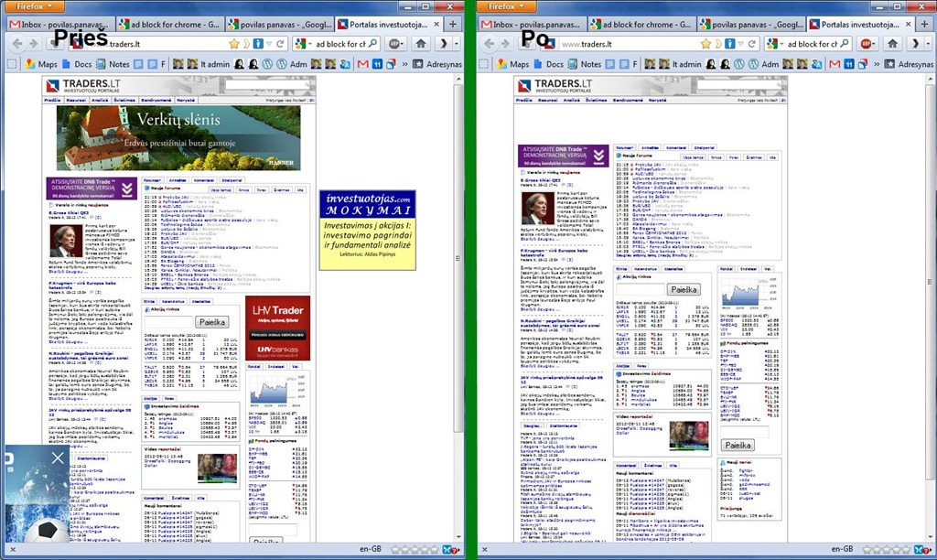Open the Firefox menu in the right window
Viewport: 937px width, 560px height.
pyautogui.click(x=505, y=6)
